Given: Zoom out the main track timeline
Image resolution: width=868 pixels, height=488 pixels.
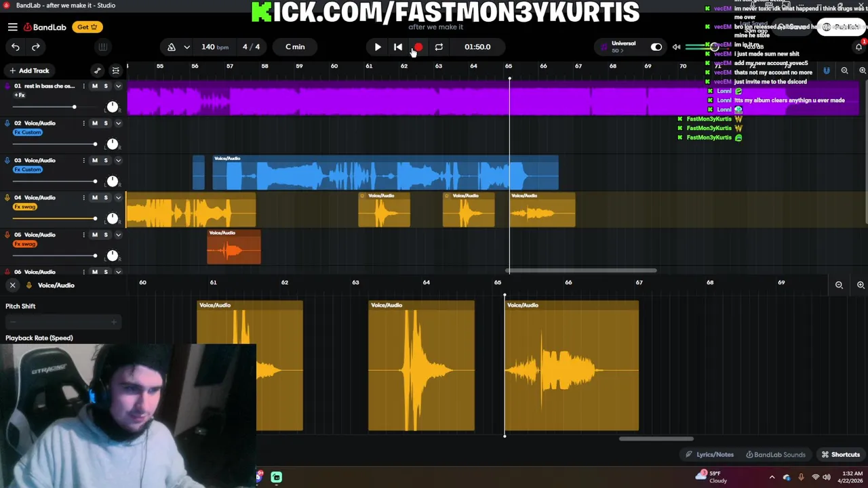Looking at the screenshot, I should coord(844,70).
